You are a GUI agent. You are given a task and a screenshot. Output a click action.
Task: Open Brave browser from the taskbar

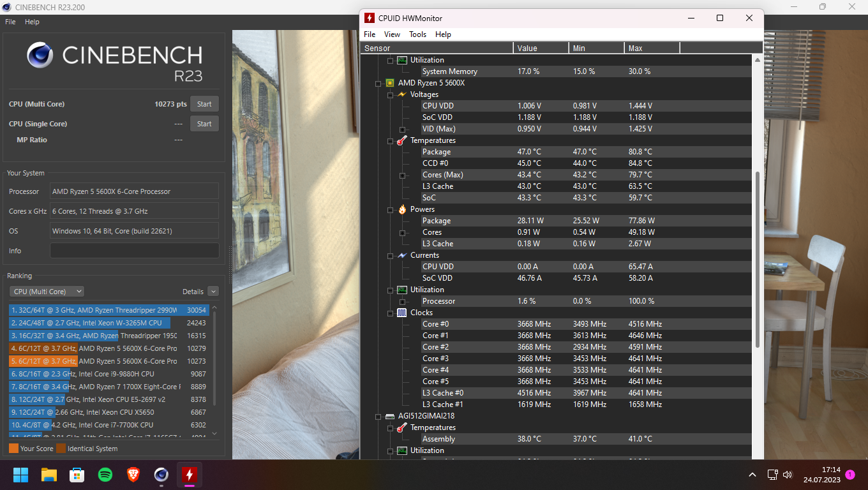(x=133, y=475)
